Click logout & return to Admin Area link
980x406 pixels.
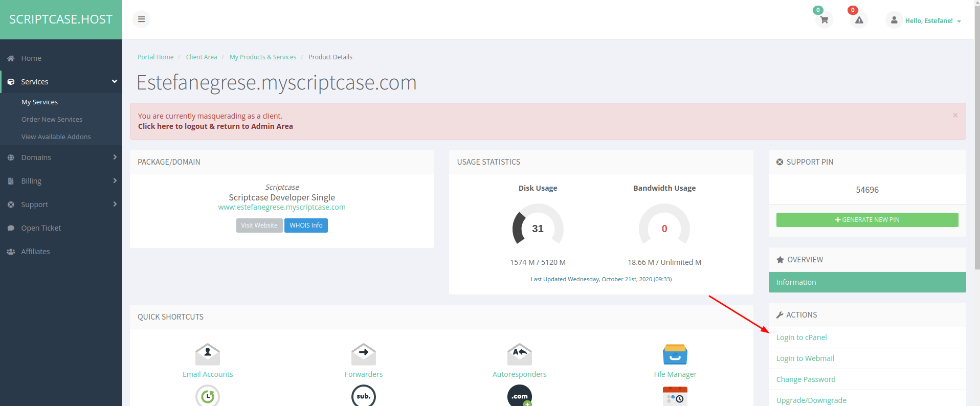[x=215, y=126]
